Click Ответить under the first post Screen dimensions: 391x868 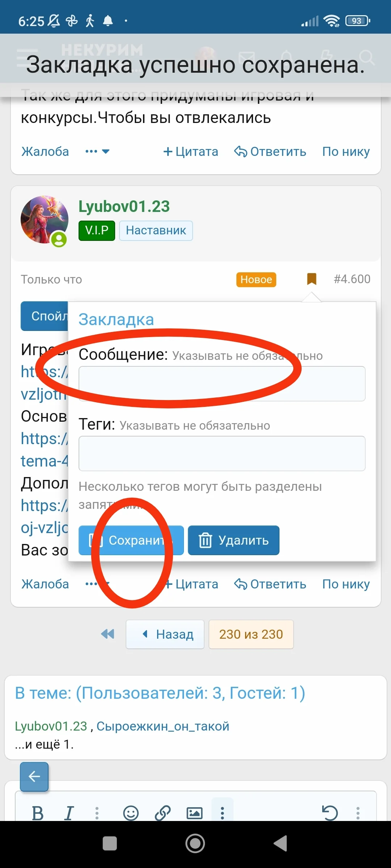point(270,152)
